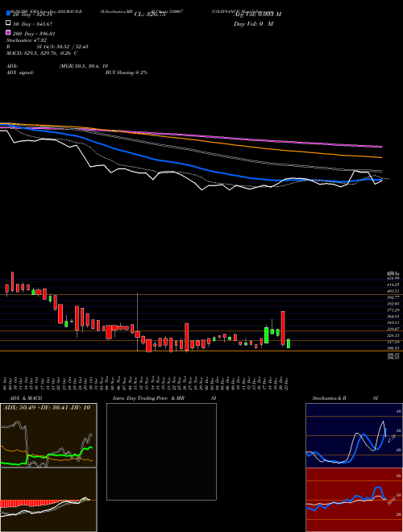The height and width of the screenshot is (532, 403).
Task: Open the ADX indicator chart panel
Action: (x=48, y=435)
